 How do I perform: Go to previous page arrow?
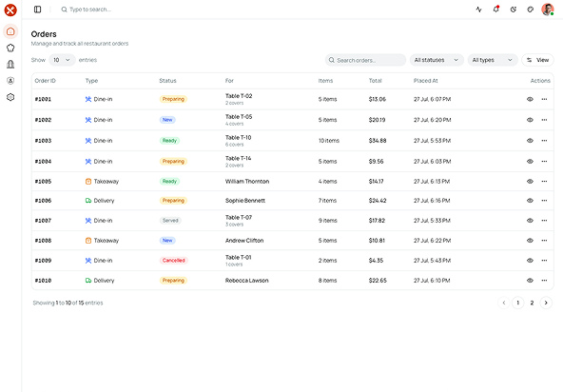pos(504,303)
